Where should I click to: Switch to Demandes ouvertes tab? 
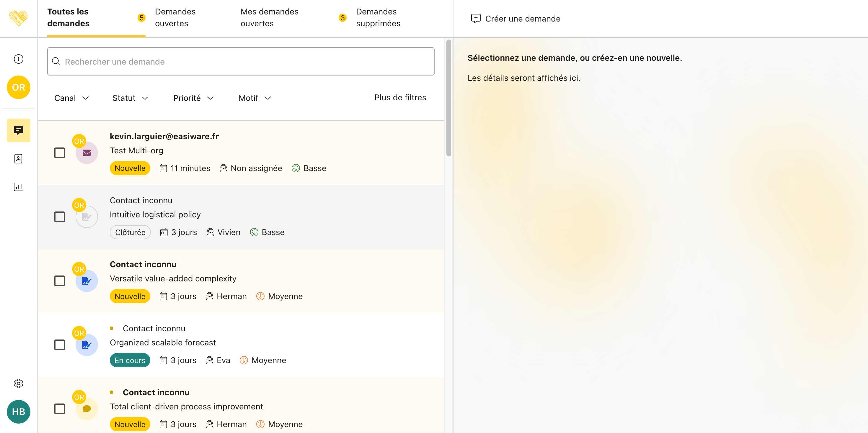(x=175, y=17)
